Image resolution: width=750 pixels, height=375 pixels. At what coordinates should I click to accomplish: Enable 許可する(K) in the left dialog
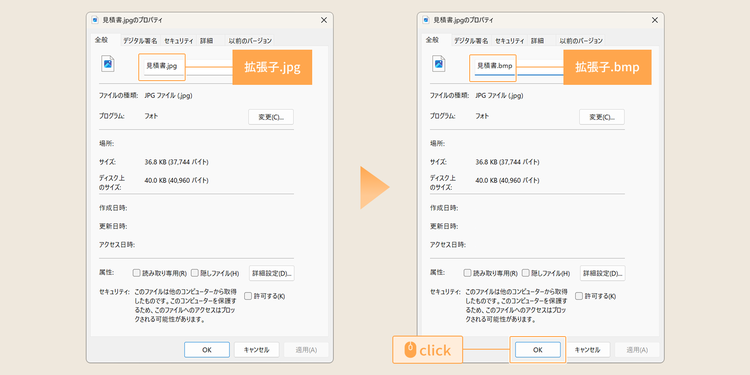[x=248, y=296]
